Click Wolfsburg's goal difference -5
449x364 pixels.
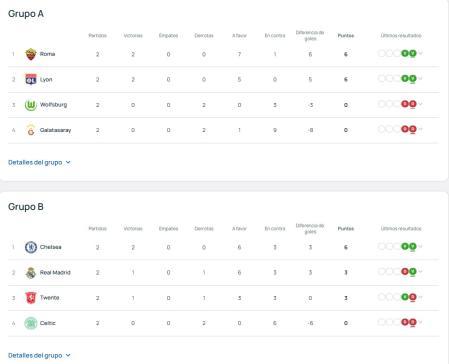310,105
